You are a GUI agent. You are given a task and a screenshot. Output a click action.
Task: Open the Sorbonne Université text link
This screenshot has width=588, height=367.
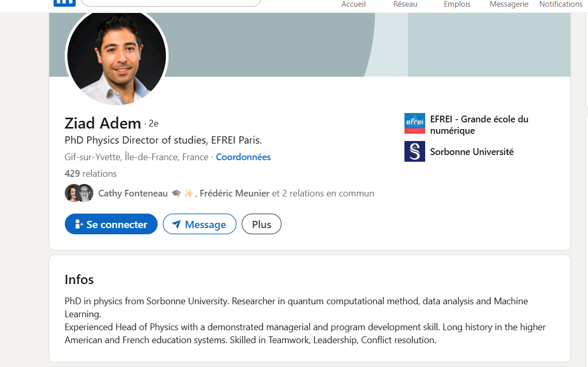coord(472,152)
